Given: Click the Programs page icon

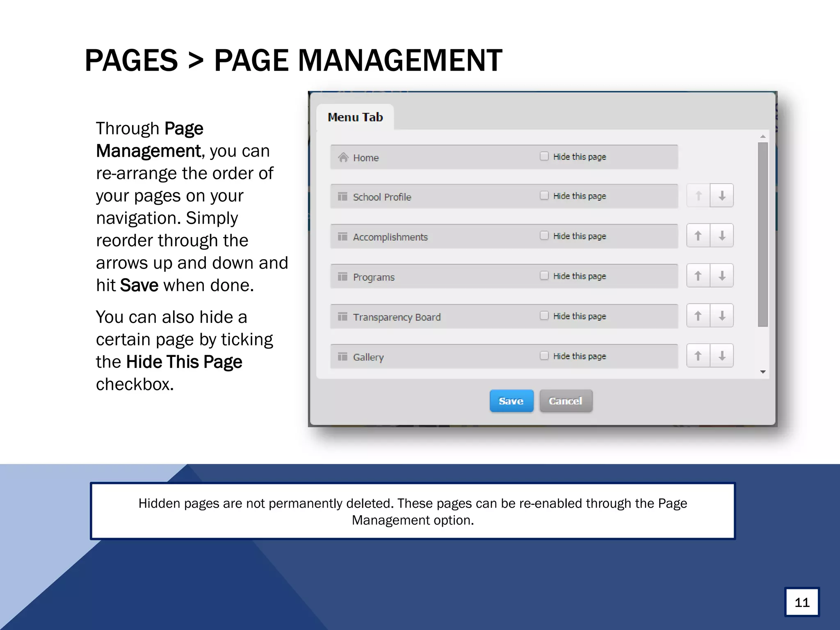Looking at the screenshot, I should [342, 277].
